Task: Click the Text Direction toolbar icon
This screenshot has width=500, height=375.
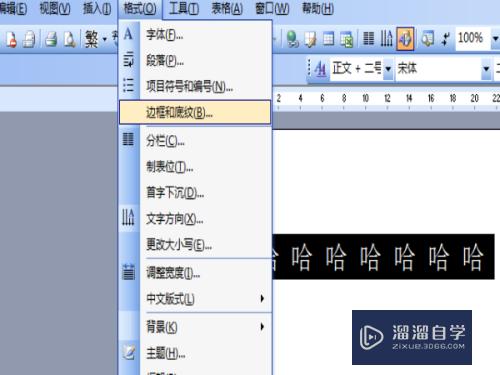Action: point(387,39)
